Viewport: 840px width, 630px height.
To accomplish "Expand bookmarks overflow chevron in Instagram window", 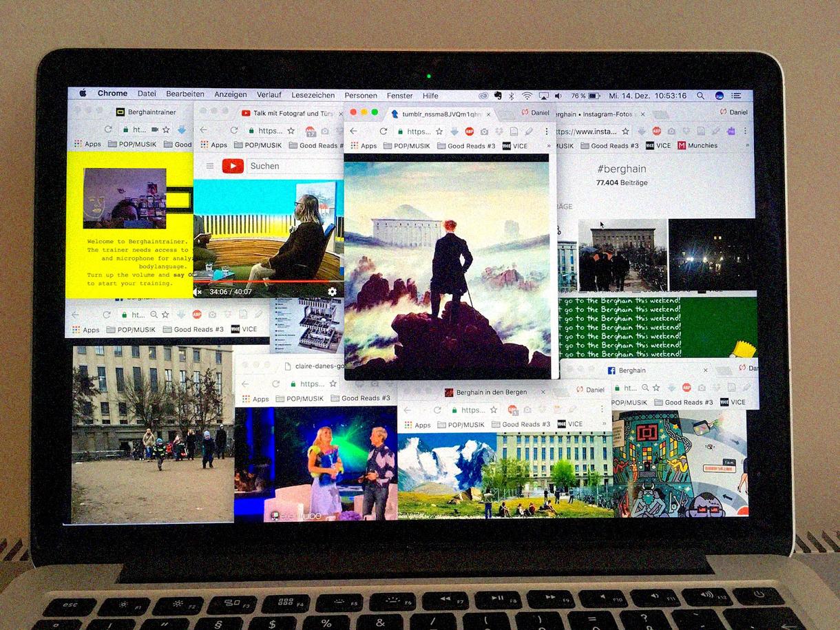I will [748, 146].
